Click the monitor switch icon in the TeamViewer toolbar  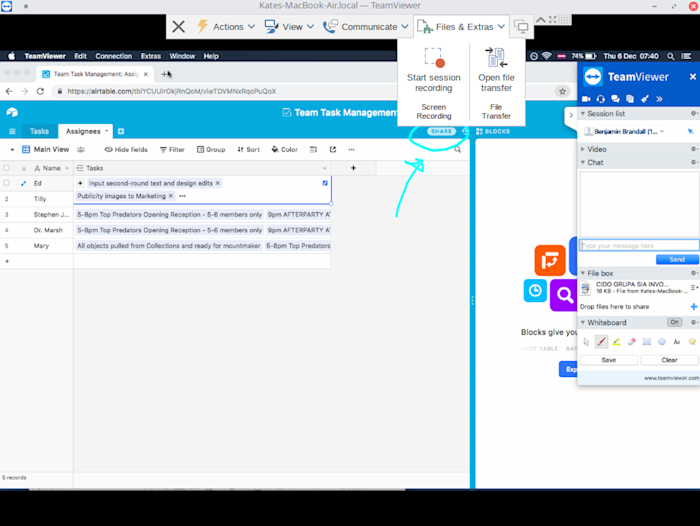pyautogui.click(x=521, y=27)
